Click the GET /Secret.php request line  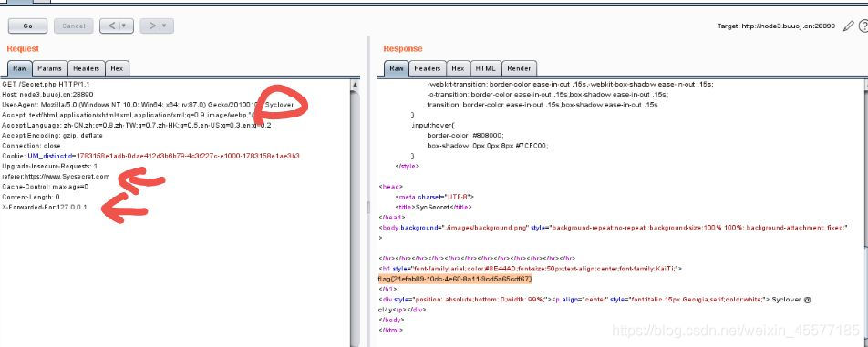(46, 84)
